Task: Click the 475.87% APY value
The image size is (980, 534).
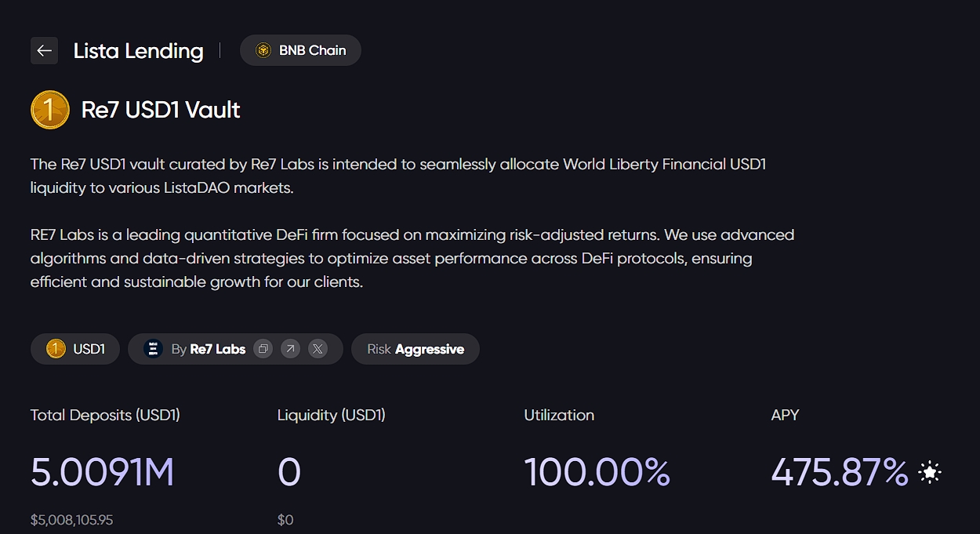Action: click(x=839, y=472)
